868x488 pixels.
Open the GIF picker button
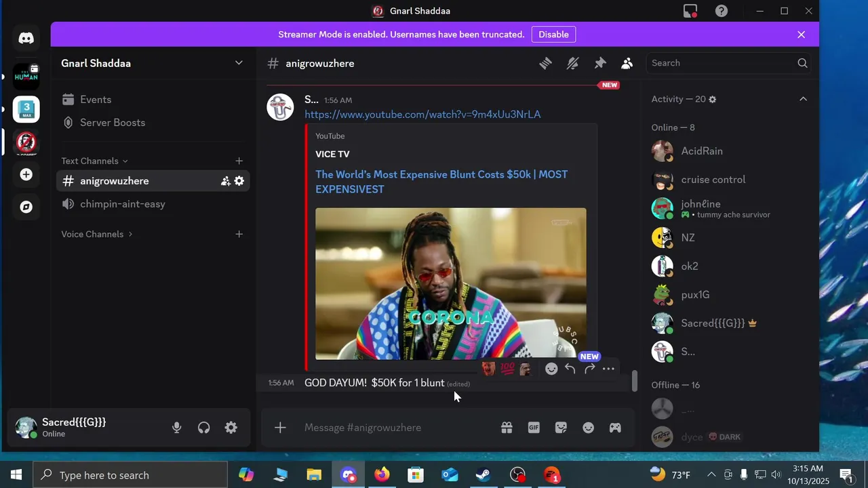[x=534, y=428]
